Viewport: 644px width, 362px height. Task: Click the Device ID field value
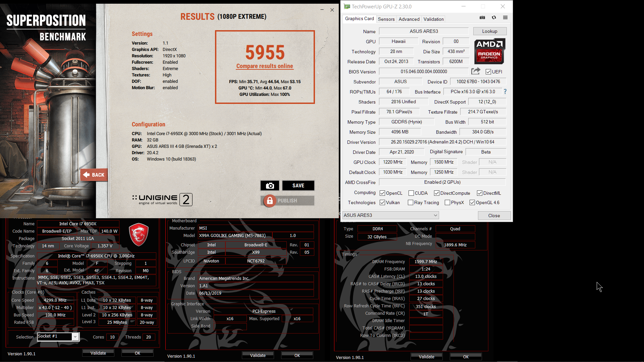click(x=478, y=81)
